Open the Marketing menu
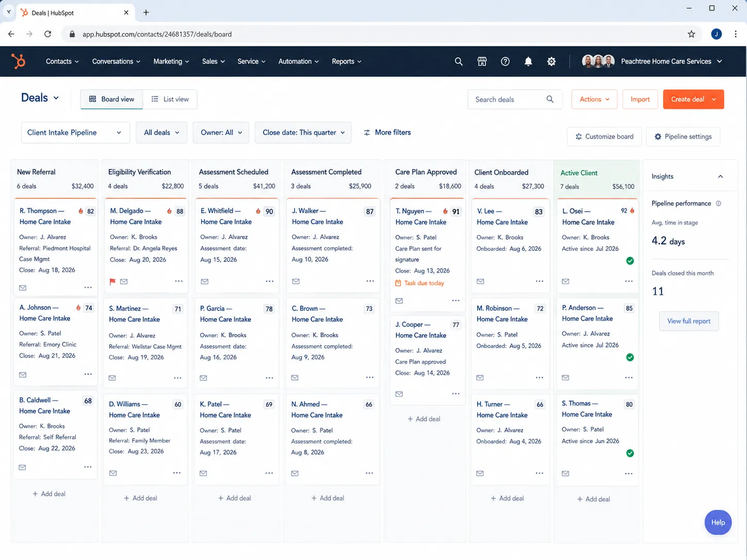The image size is (747, 560). click(x=171, y=61)
